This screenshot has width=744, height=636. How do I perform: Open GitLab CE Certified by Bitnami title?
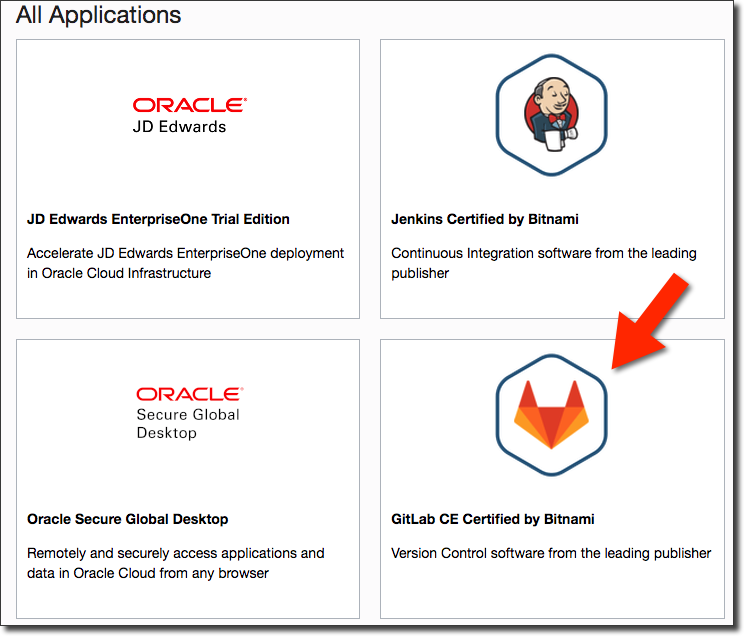pyautogui.click(x=493, y=519)
